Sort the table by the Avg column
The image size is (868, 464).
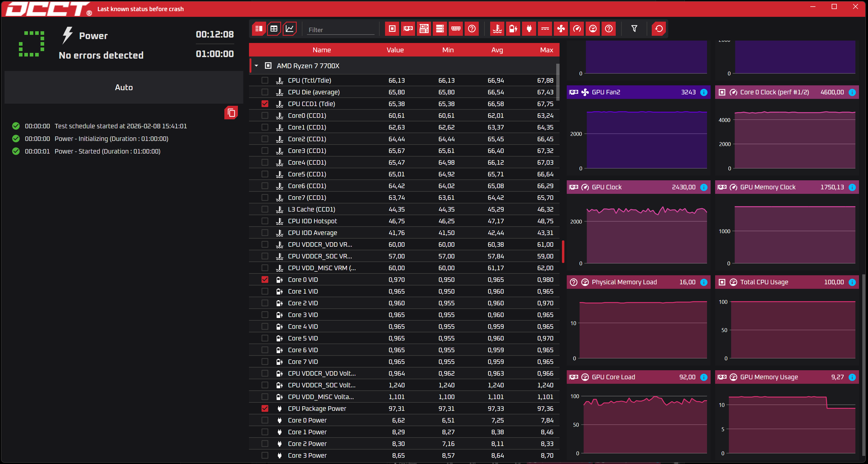tap(497, 50)
